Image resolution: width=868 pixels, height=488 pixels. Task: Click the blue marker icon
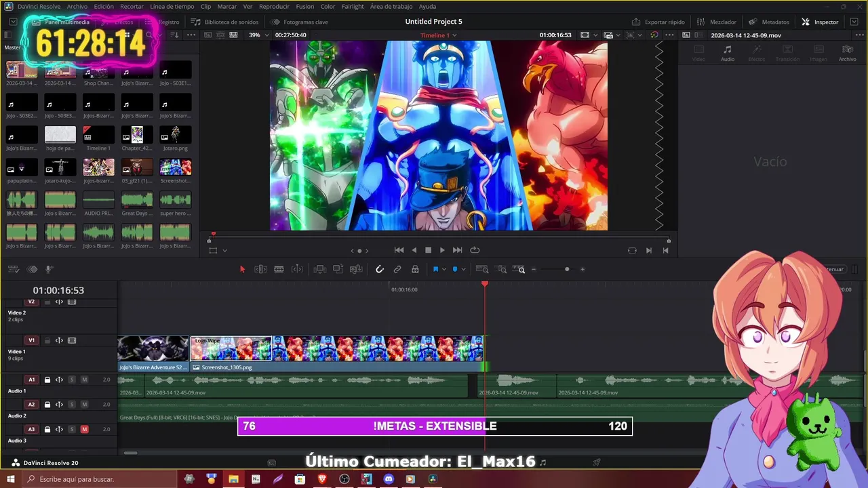click(x=455, y=269)
